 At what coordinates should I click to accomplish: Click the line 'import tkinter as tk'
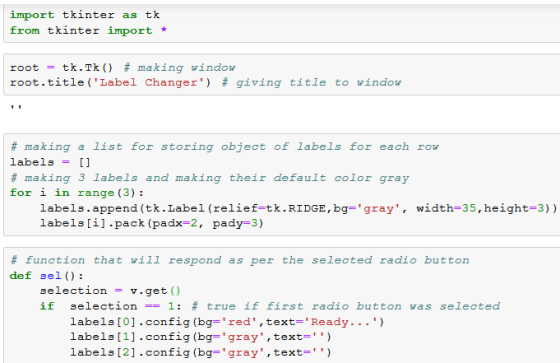coord(85,15)
